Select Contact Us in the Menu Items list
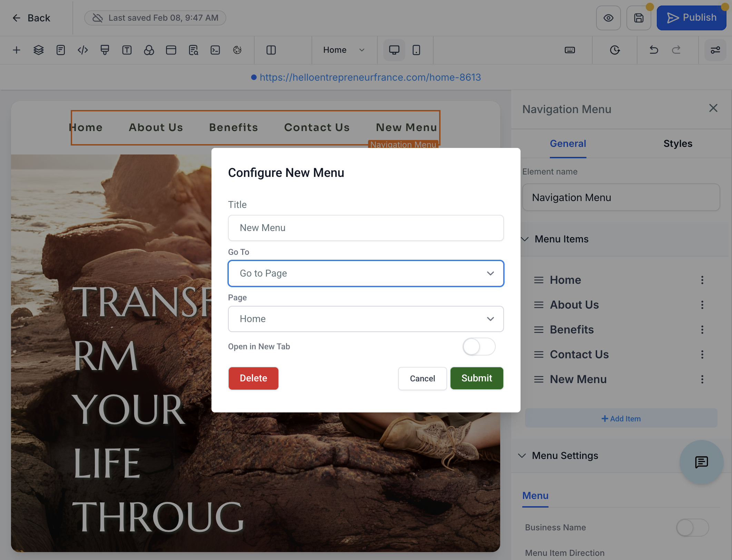This screenshot has width=732, height=560. [x=579, y=354]
